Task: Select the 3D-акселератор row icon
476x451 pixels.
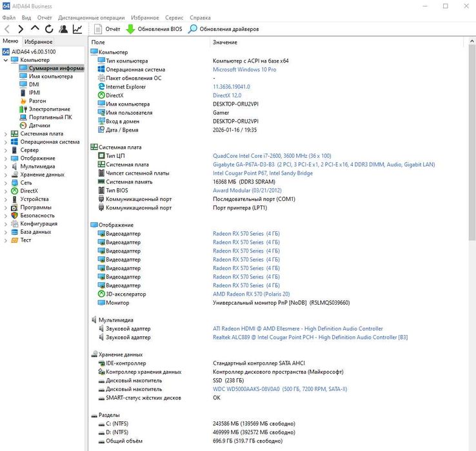Action: click(101, 294)
